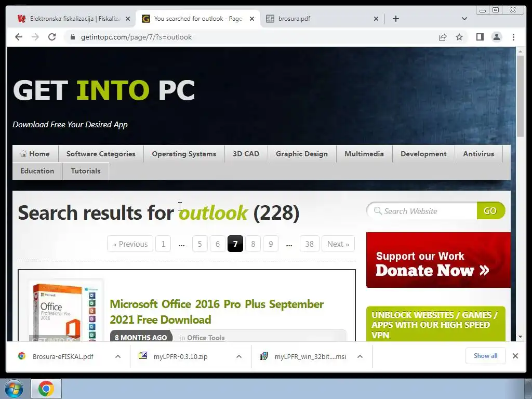Open Multimedia category
Screen dimensions: 532x399
click(364, 154)
